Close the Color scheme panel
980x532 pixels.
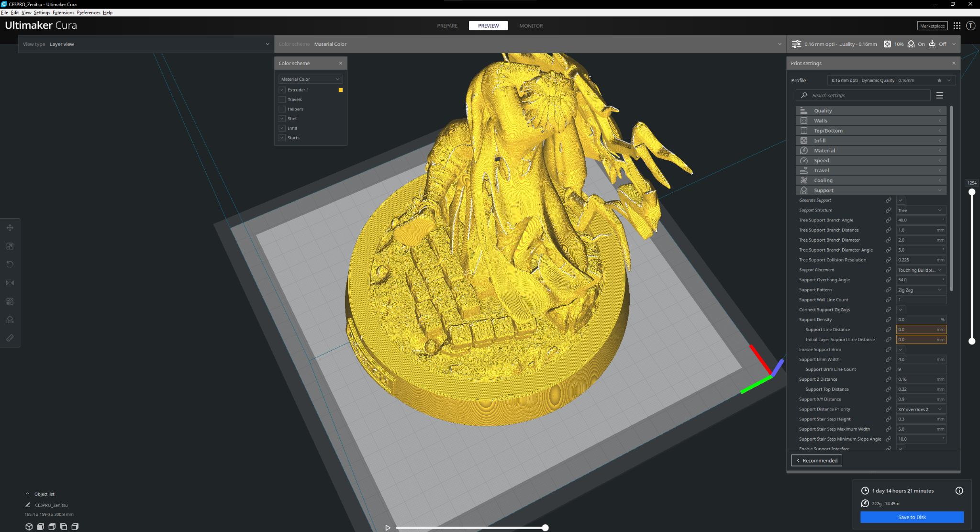click(341, 63)
